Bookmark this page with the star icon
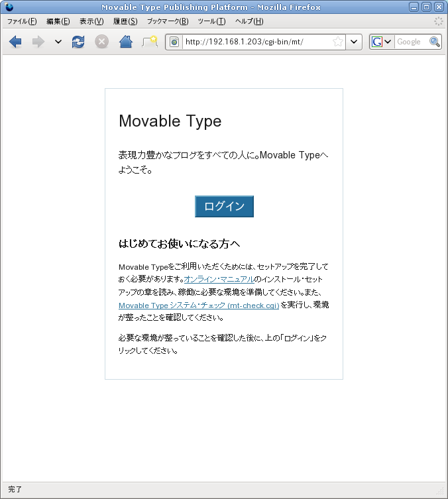Viewport: 448px width, 499px height. pyautogui.click(x=338, y=42)
